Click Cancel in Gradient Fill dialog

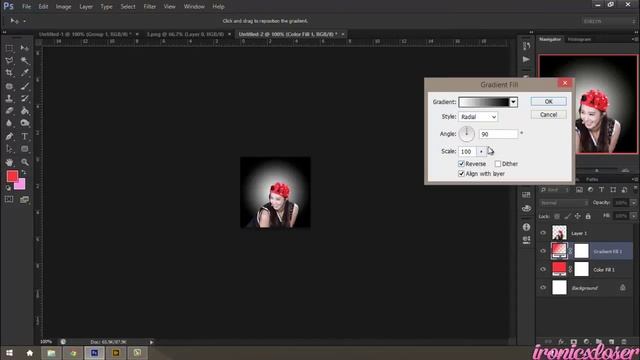(x=549, y=115)
